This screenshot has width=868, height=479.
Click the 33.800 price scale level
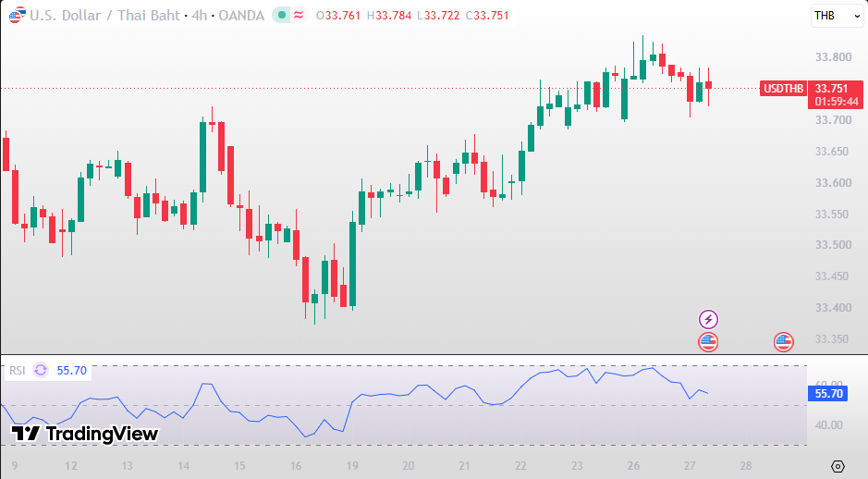[x=833, y=57]
